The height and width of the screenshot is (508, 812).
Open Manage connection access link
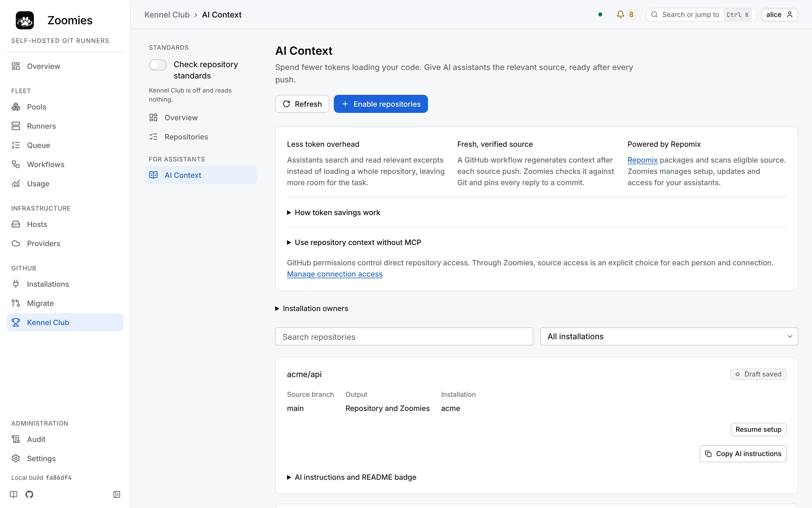point(335,274)
